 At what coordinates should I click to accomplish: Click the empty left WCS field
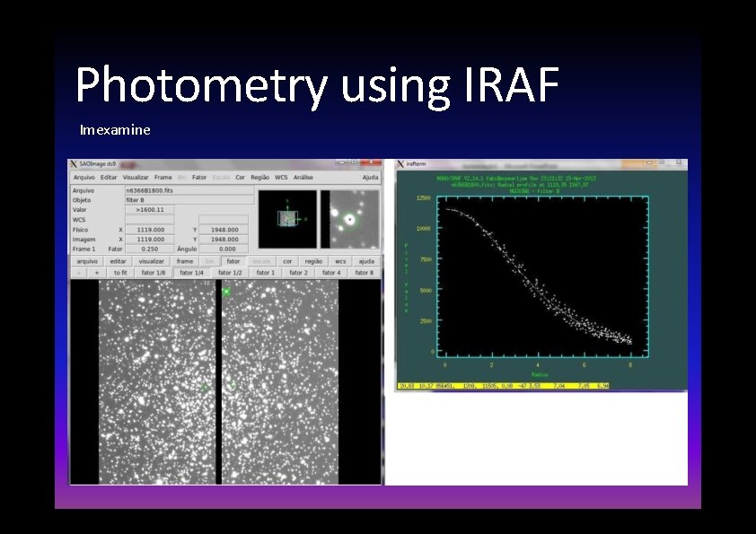coord(150,220)
